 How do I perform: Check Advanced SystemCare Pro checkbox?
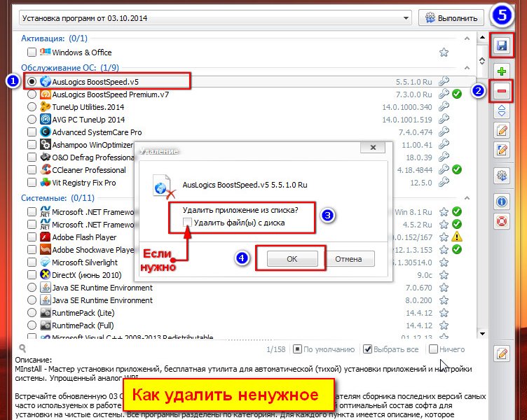(32, 132)
